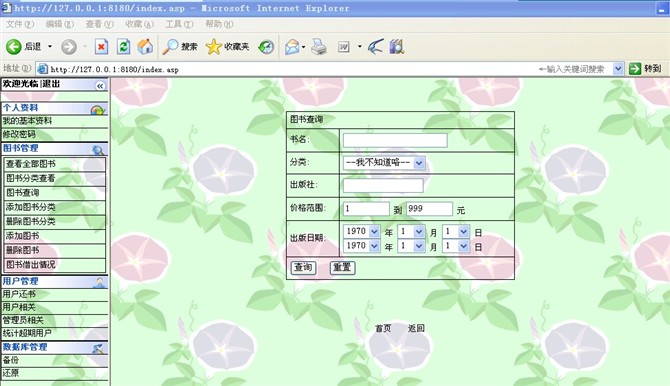The image size is (670, 386).
Task: Click the rightmost film-strip toolbar icon
Action: tap(397, 47)
